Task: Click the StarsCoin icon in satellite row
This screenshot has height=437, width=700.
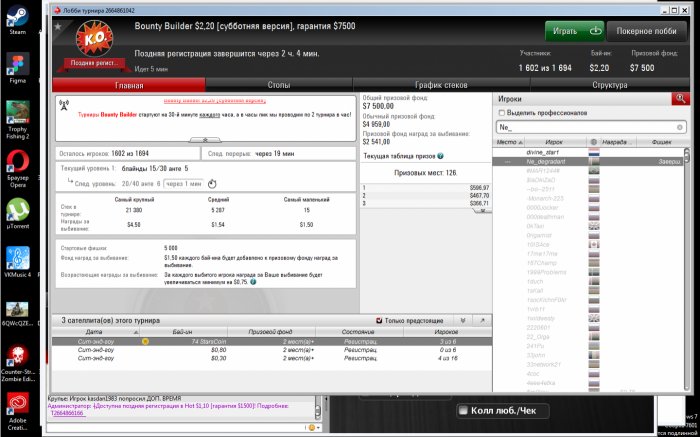Action: (x=145, y=341)
